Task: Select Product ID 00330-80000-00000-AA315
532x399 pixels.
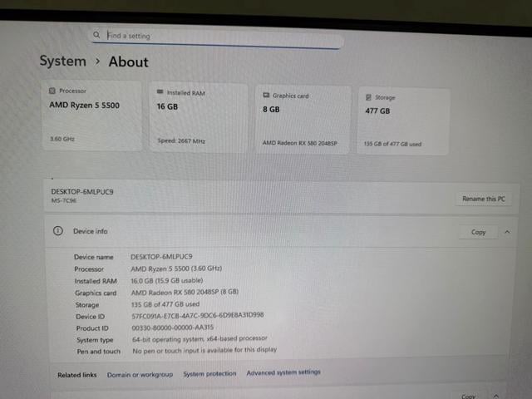Action: tap(173, 328)
